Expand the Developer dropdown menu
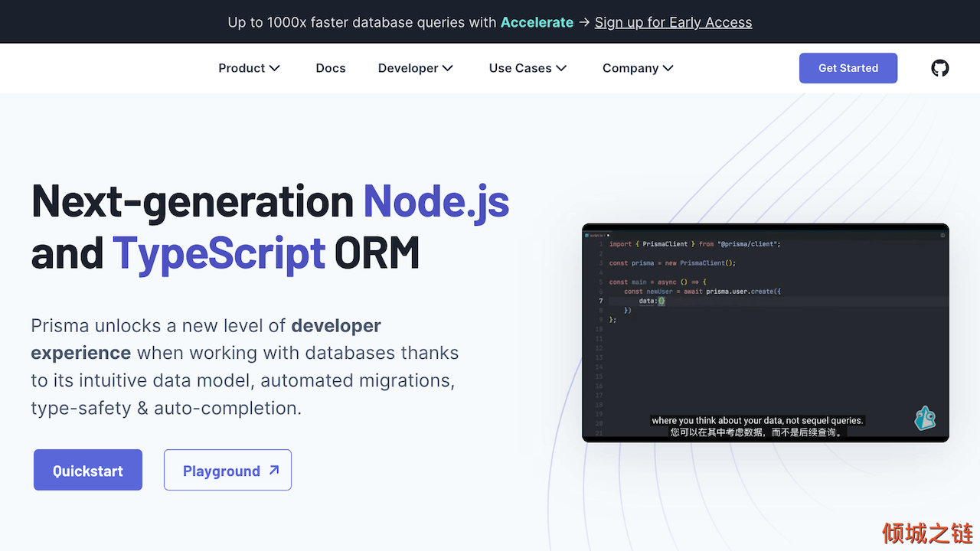980x551 pixels. point(416,68)
